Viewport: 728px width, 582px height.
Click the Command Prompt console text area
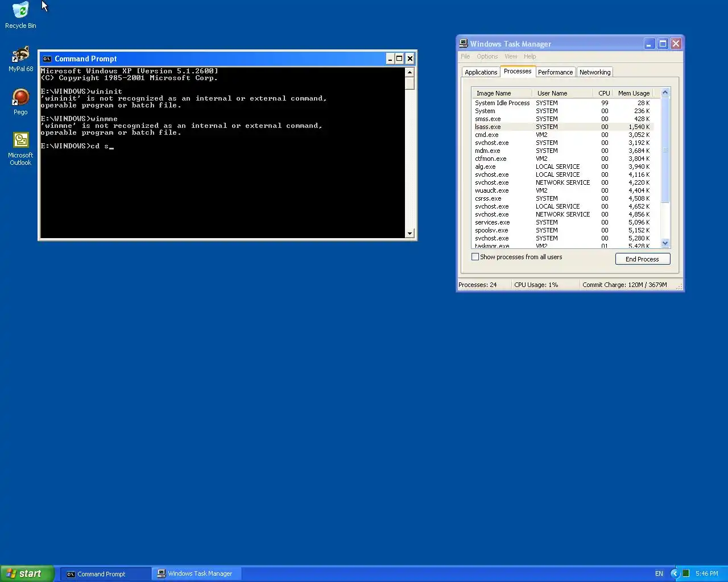click(x=222, y=152)
